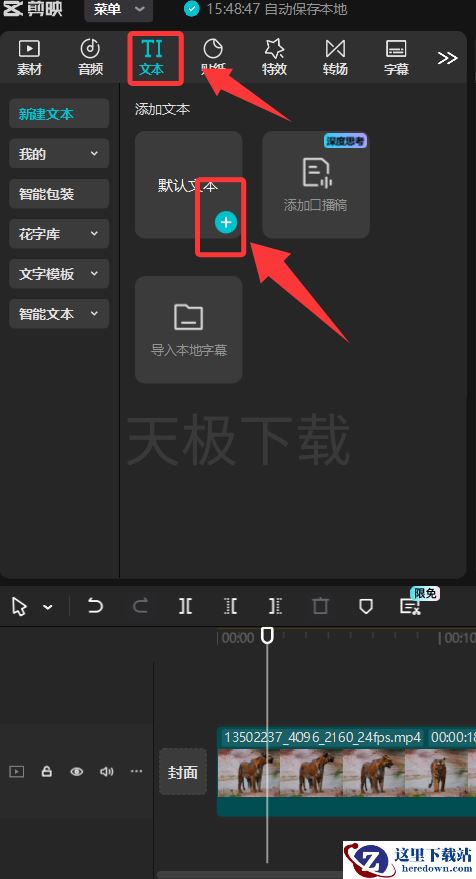Expand the 智能文本 sidebar section
The width and height of the screenshot is (476, 879).
pos(59,314)
